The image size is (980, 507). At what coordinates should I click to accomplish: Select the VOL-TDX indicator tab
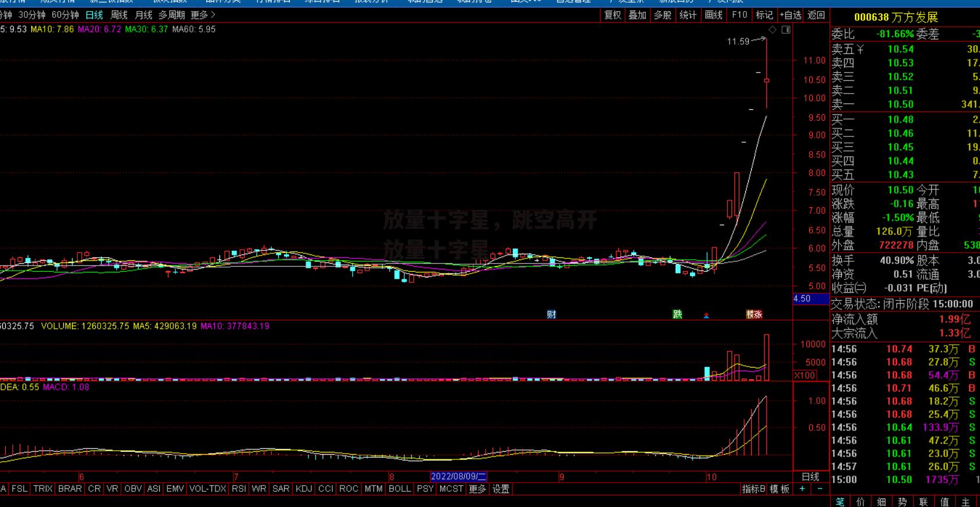pos(207,489)
